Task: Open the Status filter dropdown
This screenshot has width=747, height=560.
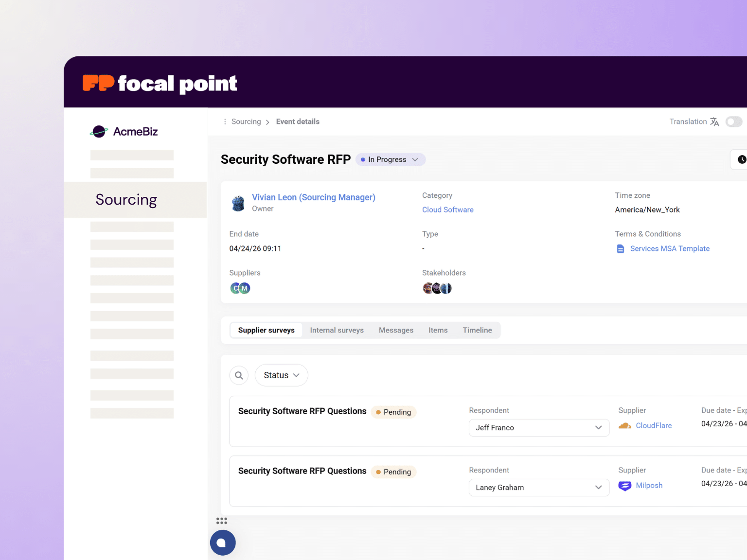Action: (x=281, y=375)
